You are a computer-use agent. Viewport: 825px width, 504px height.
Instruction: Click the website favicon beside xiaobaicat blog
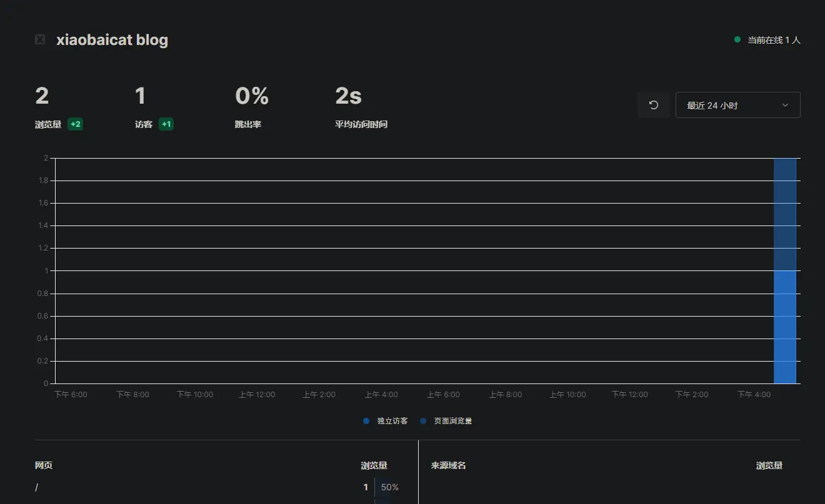coord(40,40)
